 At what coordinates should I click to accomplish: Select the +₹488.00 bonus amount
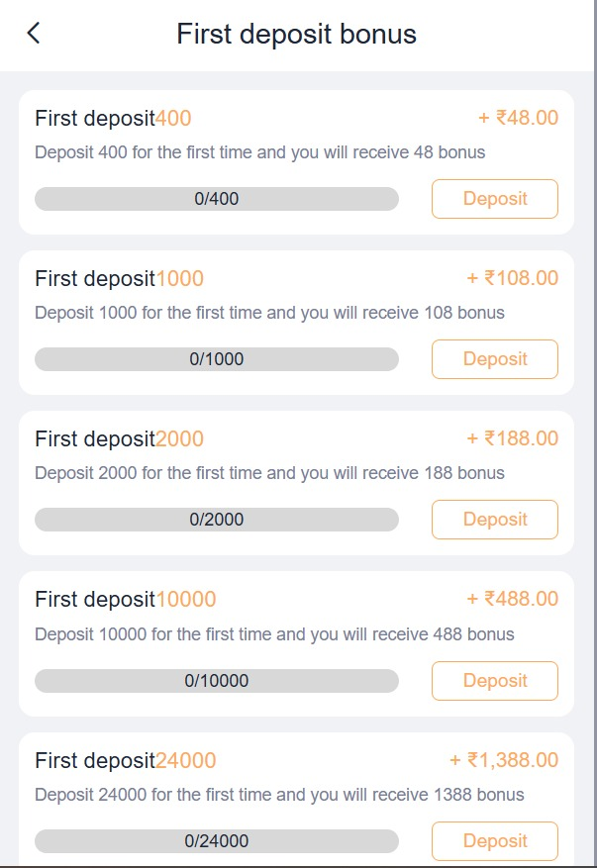pos(512,599)
